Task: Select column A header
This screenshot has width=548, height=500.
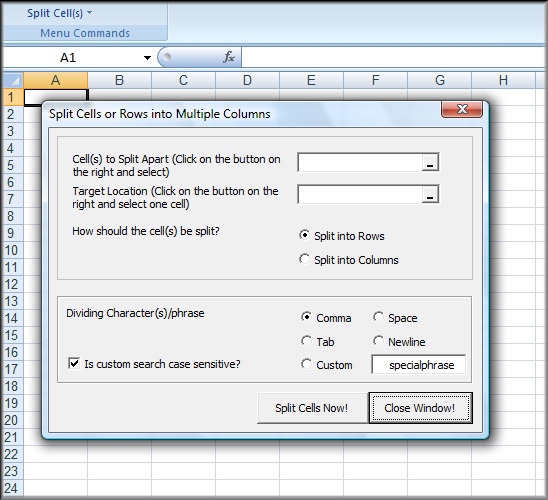Action: click(x=56, y=80)
